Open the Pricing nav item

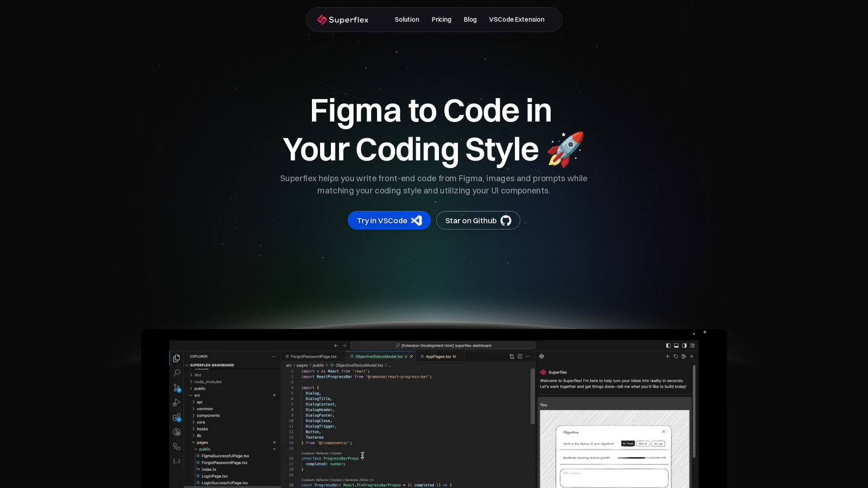click(x=442, y=20)
